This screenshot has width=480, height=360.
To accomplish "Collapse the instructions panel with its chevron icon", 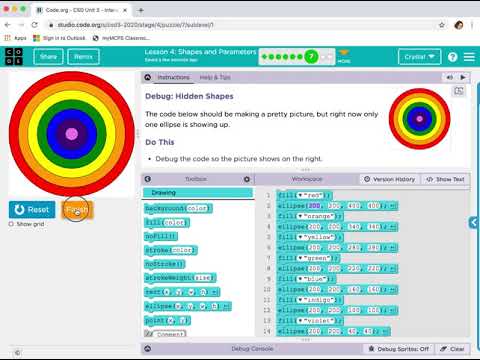I will coord(147,77).
